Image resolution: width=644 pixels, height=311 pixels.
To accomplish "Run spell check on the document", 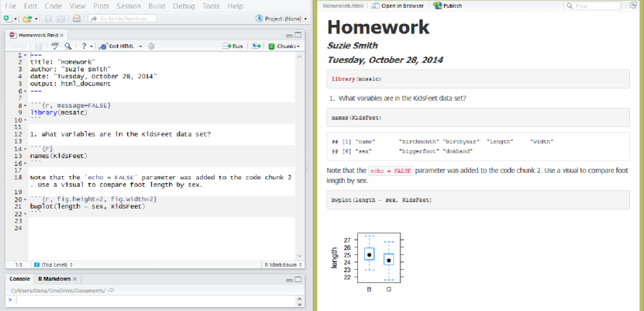I will point(55,47).
